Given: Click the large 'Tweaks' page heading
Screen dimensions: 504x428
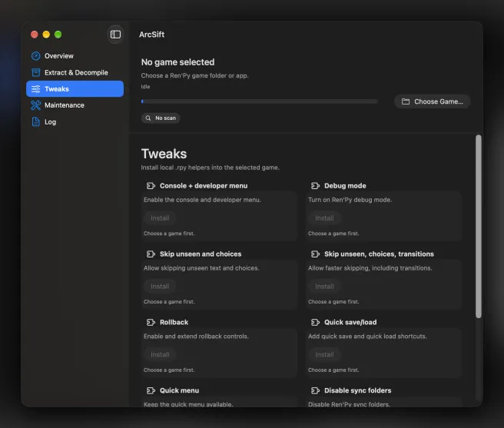Looking at the screenshot, I should (164, 154).
